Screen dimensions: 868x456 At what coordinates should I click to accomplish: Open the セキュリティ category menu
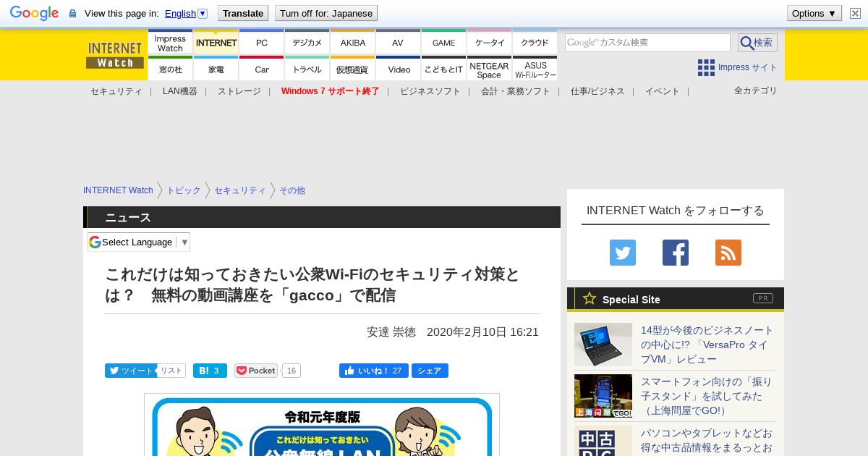[116, 91]
